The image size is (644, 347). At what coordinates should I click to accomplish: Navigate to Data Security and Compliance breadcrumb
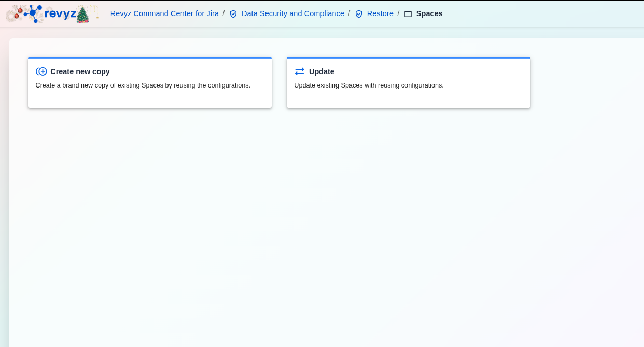292,13
